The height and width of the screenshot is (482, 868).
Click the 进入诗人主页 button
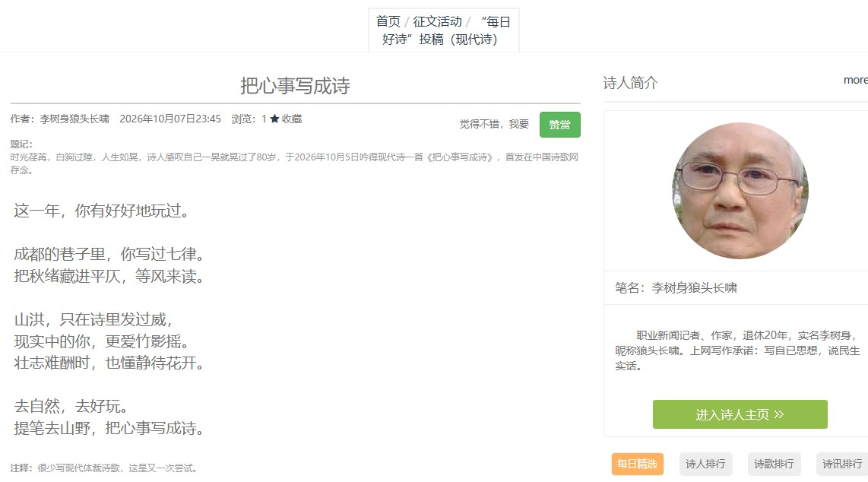pos(740,414)
